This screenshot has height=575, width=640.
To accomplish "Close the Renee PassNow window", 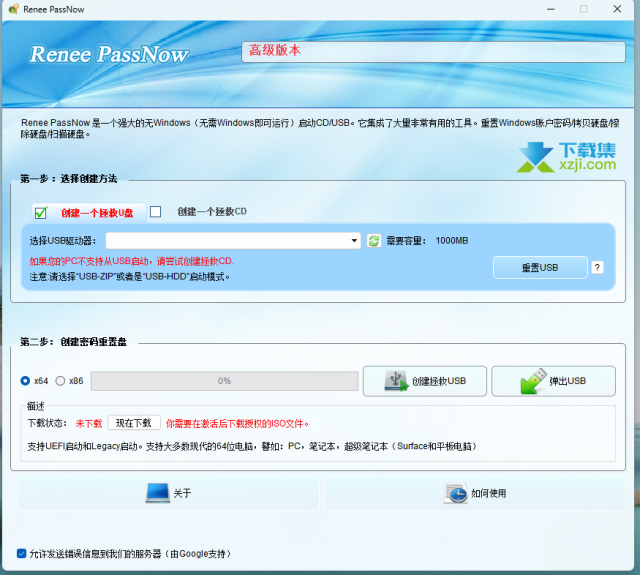I will coord(617,9).
